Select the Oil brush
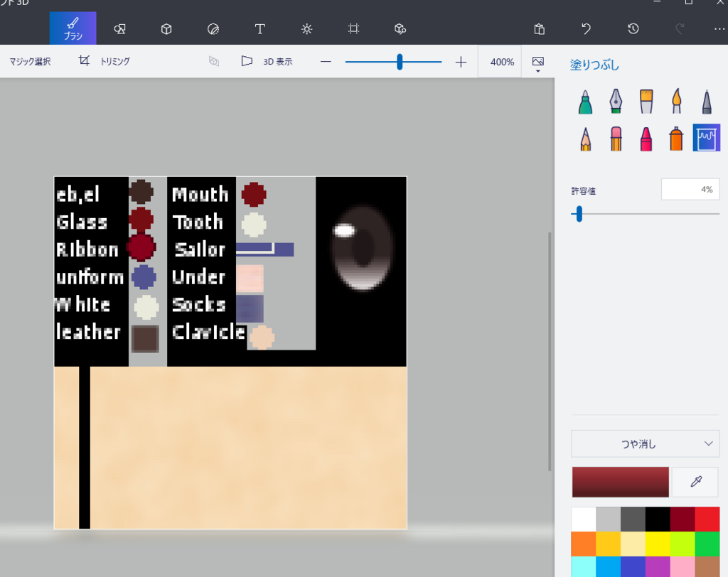 coord(646,101)
